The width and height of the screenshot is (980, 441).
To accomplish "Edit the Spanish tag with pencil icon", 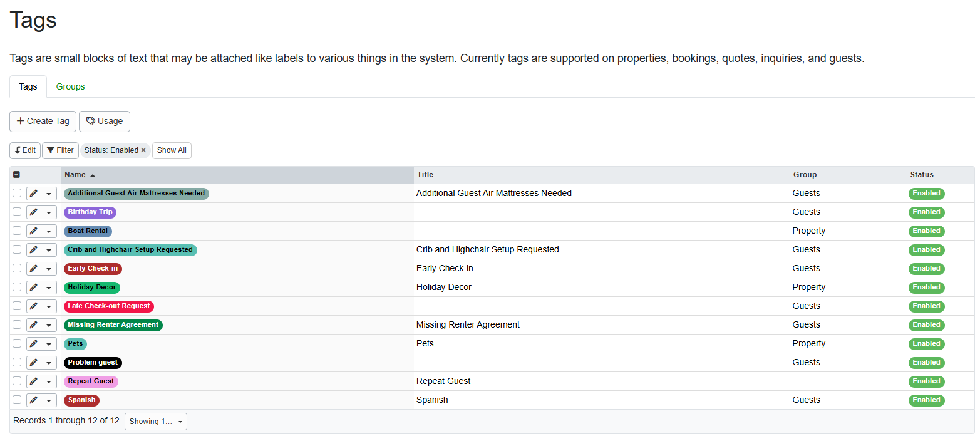I will click(x=34, y=400).
